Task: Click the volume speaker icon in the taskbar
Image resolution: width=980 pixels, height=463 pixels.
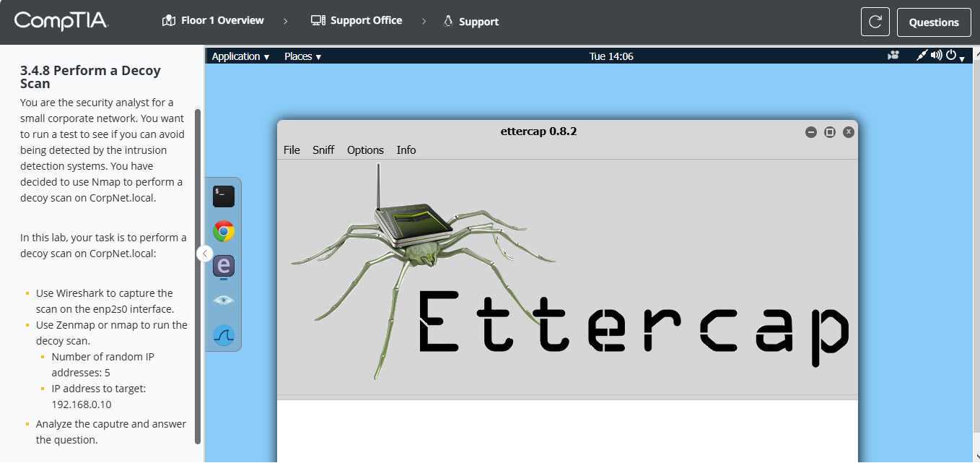Action: [937, 55]
